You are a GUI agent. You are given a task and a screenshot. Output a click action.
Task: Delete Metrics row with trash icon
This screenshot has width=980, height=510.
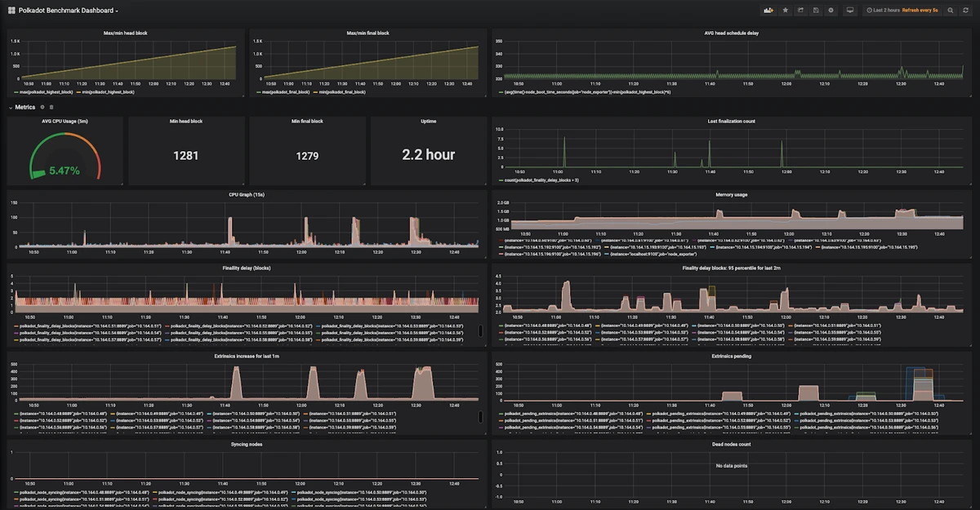51,107
